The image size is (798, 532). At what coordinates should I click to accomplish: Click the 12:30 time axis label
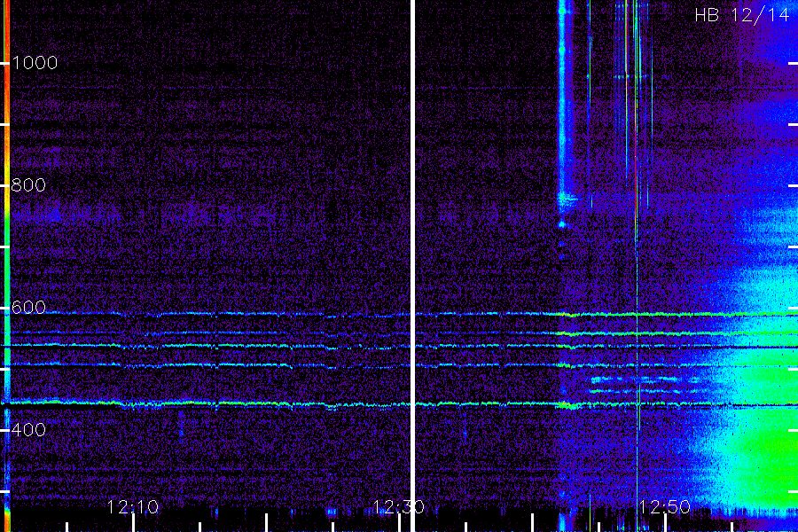[398, 507]
